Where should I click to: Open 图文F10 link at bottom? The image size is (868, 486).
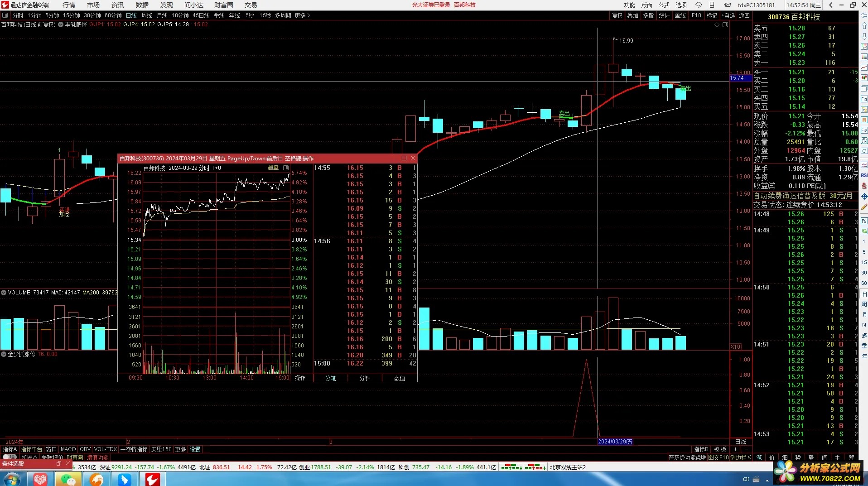[719, 457]
